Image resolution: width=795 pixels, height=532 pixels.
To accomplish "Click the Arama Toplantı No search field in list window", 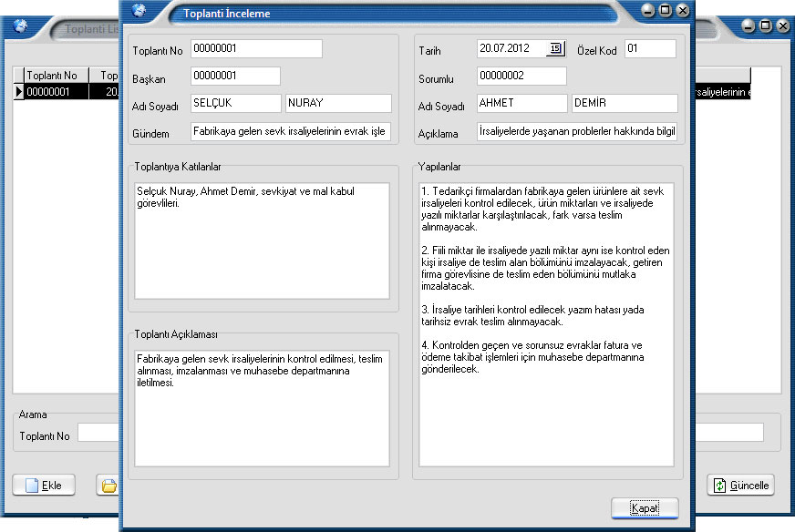I will coord(98,434).
